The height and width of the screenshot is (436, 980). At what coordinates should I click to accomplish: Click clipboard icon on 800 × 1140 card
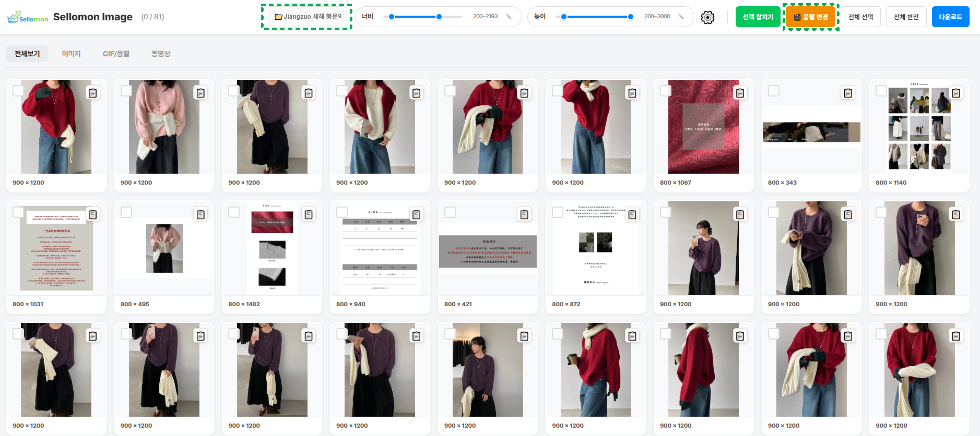pyautogui.click(x=956, y=93)
